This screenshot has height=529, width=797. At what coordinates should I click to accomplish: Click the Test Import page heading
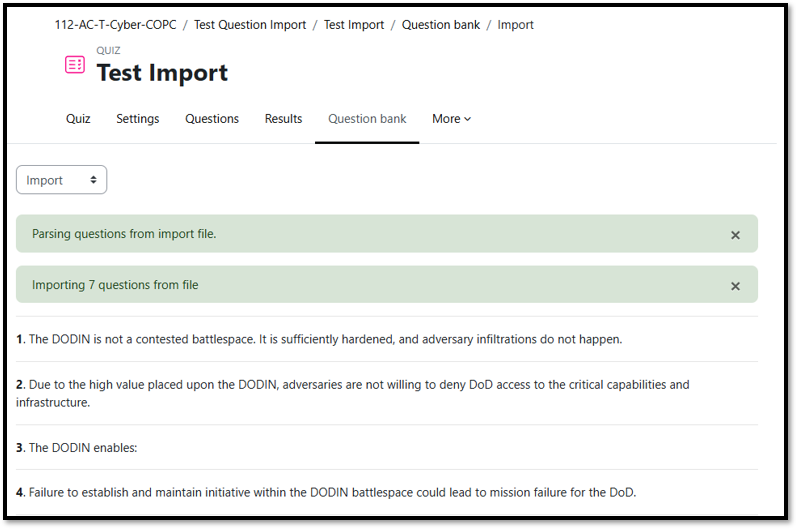tap(162, 73)
